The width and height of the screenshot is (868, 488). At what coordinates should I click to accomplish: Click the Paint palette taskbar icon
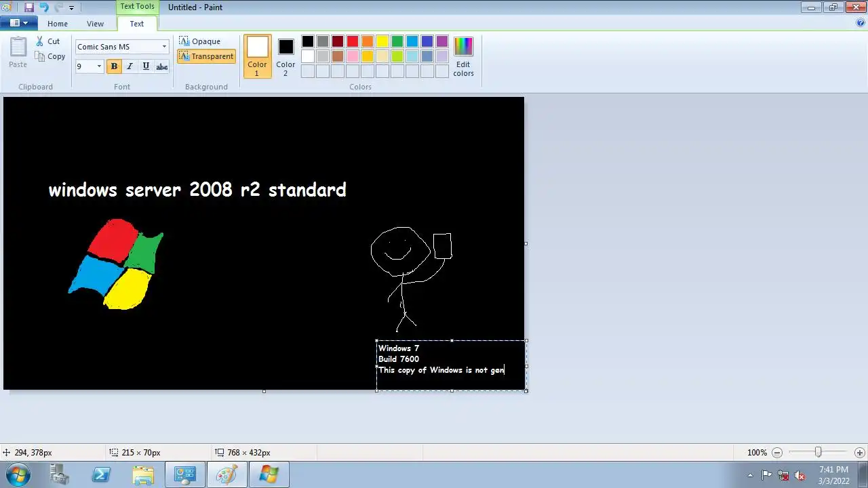tap(226, 474)
